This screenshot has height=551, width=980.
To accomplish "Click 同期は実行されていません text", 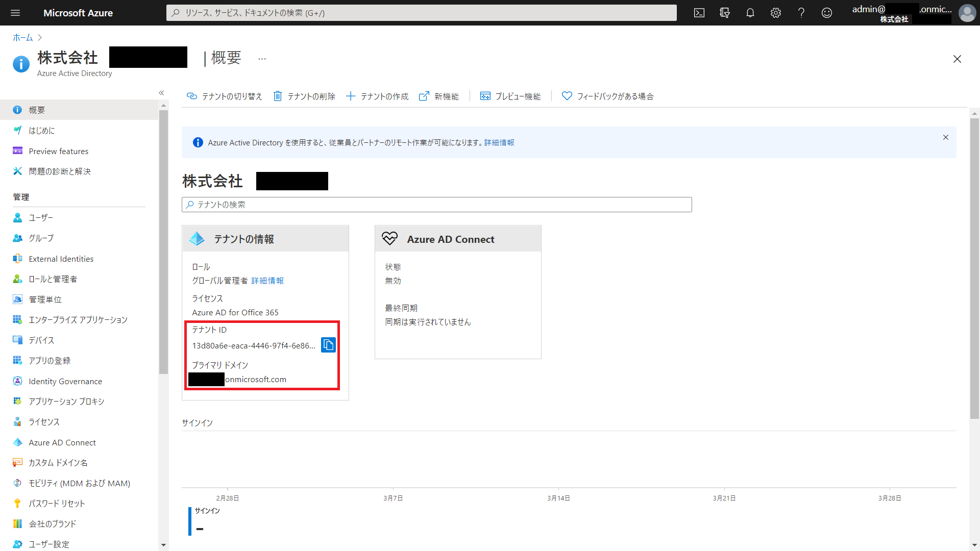I will (x=428, y=322).
